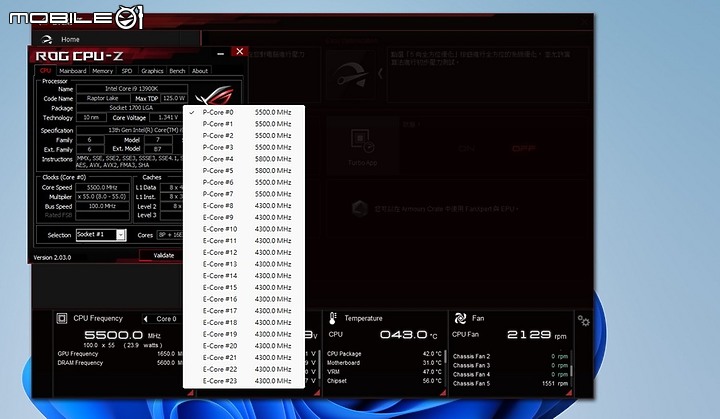Screen dimensions: 720x419
Task: Choose E-Core #9 from the list
Action: point(243,217)
